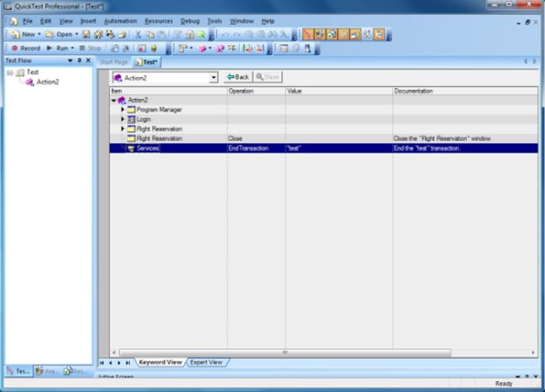Open the Action2 dropdown list

214,77
